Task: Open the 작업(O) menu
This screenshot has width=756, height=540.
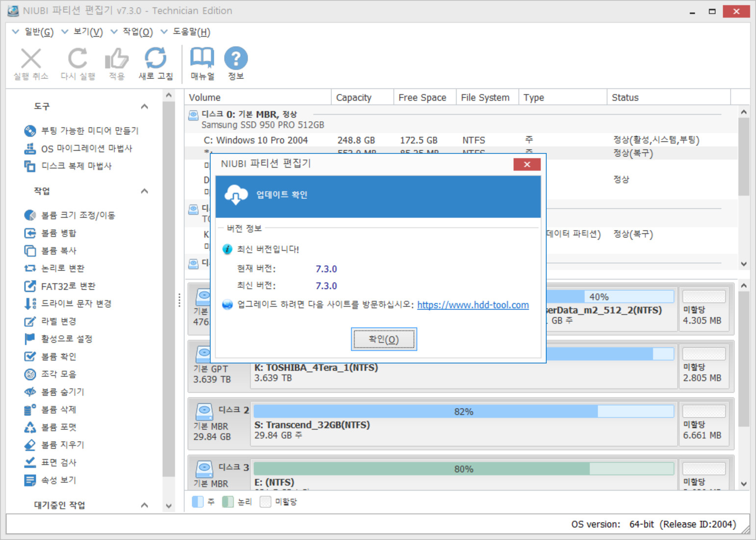Action: coord(131,32)
